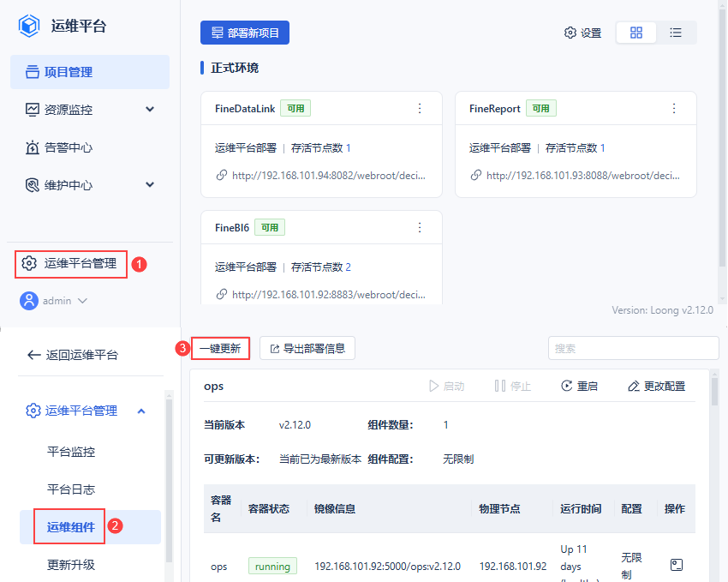Click the 一键更新 button
Image resolution: width=728 pixels, height=582 pixels.
[x=220, y=348]
